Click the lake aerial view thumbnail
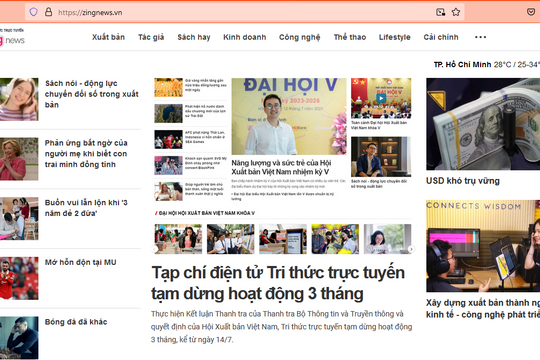The image size is (540, 360). tap(168, 113)
